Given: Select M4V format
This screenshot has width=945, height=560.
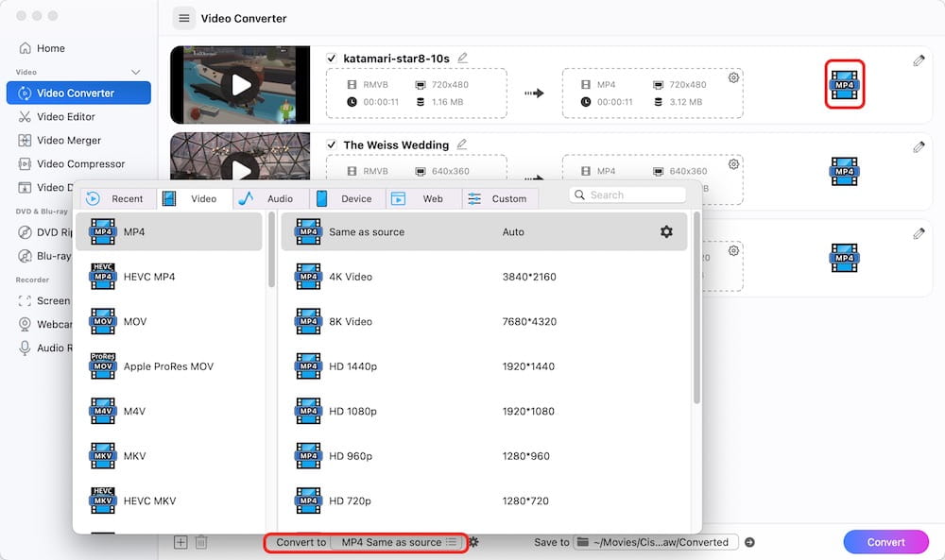Looking at the screenshot, I should tap(169, 412).
